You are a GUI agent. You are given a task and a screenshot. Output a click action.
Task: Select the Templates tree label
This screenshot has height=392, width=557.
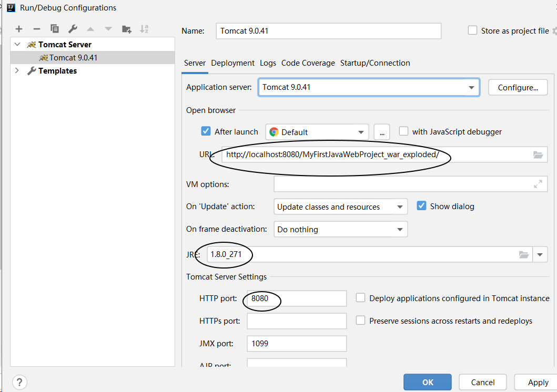coord(57,70)
